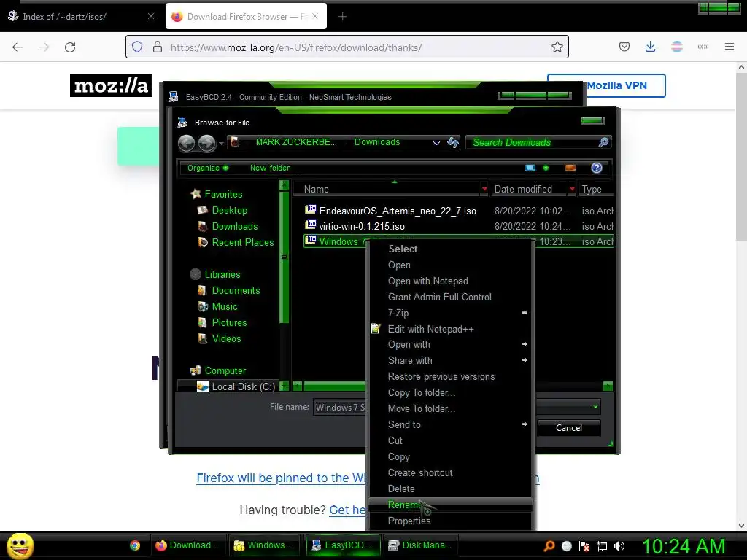The image size is (747, 560).
Task: Open Favorites in navigation pane
Action: [x=223, y=194]
